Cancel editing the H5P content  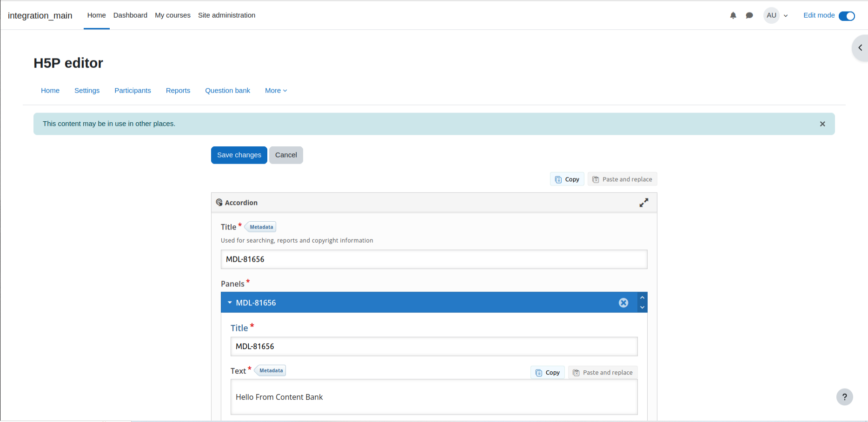pyautogui.click(x=286, y=155)
